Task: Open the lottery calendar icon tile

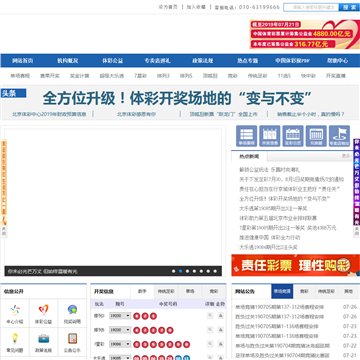Action: click(293, 136)
